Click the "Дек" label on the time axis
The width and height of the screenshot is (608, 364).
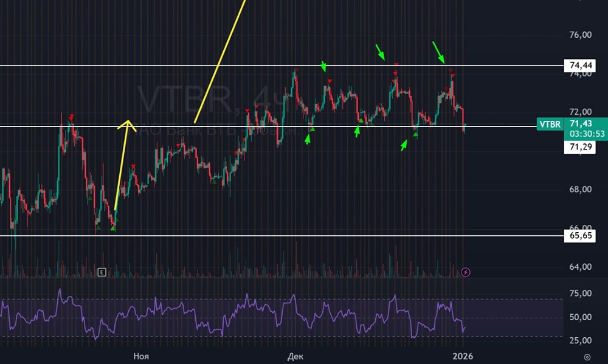click(x=295, y=356)
